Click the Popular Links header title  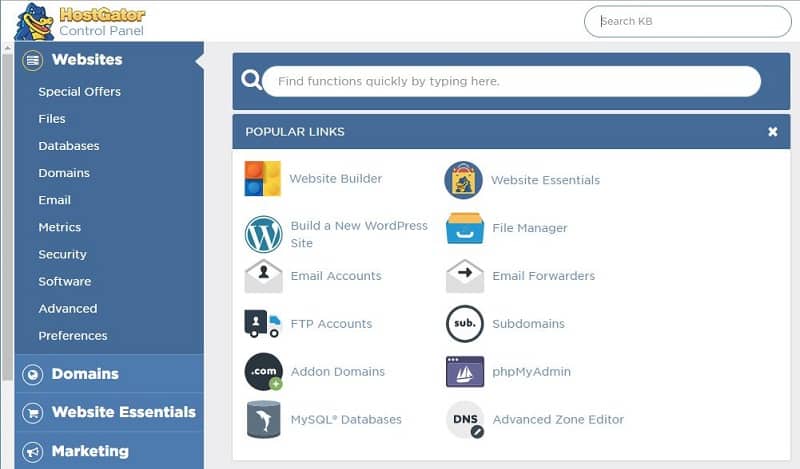click(295, 132)
